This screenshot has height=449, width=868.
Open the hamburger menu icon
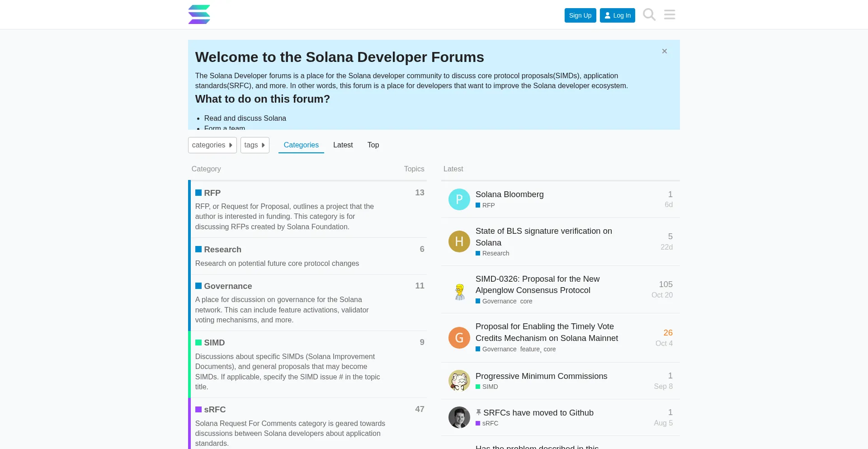(x=670, y=15)
